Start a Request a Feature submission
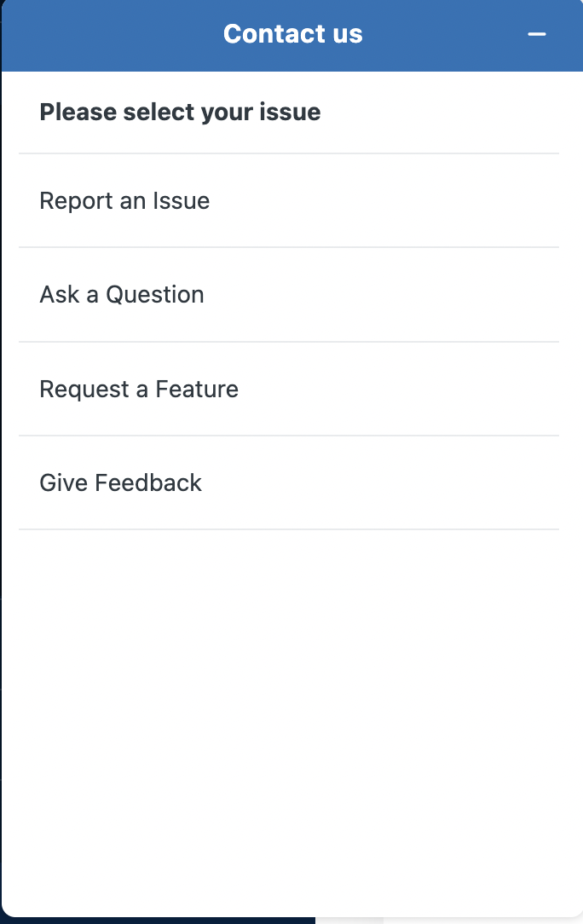The width and height of the screenshot is (583, 924). 289,389
